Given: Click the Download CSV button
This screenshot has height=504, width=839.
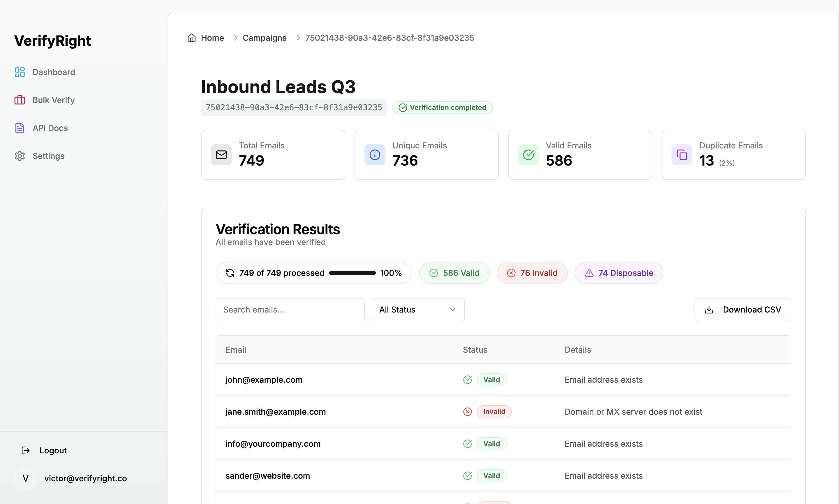Looking at the screenshot, I should [x=743, y=310].
